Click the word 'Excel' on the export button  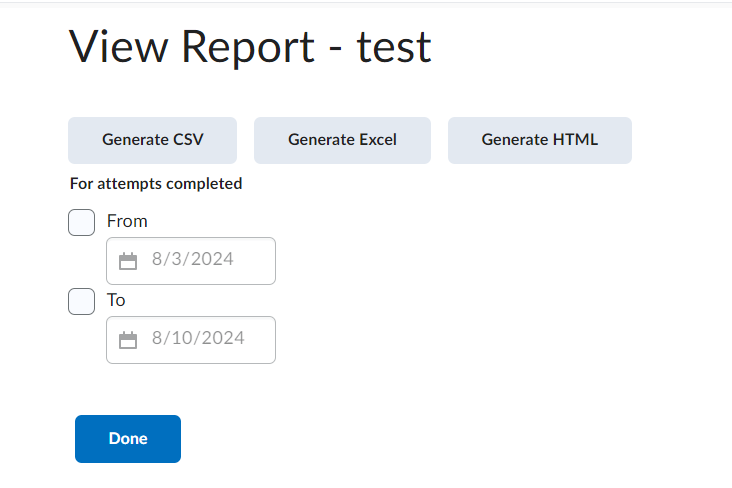[x=374, y=140]
